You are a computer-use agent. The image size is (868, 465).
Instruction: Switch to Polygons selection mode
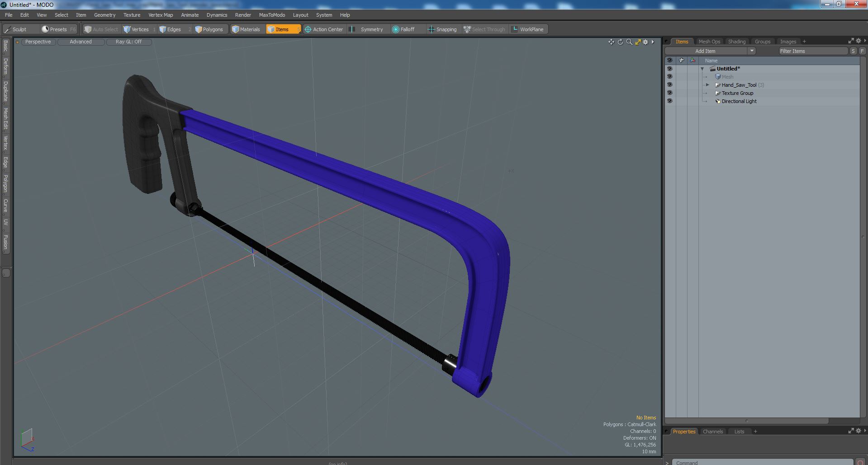(211, 29)
